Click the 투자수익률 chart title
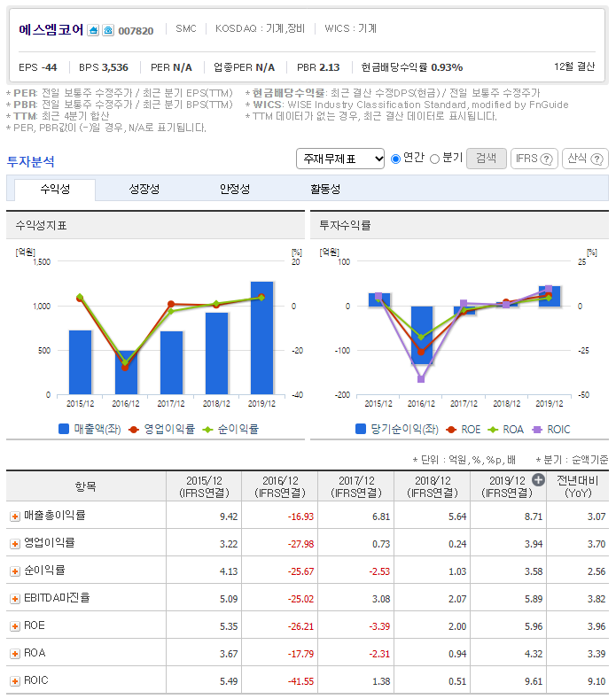 [x=345, y=226]
